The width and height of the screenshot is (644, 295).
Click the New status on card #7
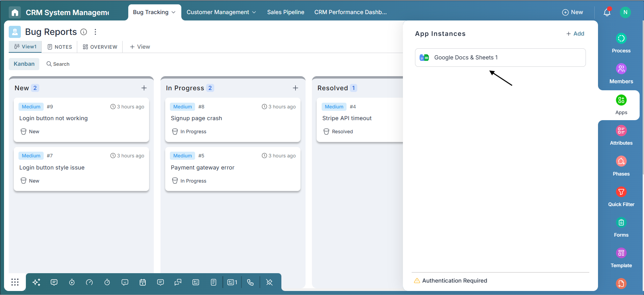click(x=30, y=181)
